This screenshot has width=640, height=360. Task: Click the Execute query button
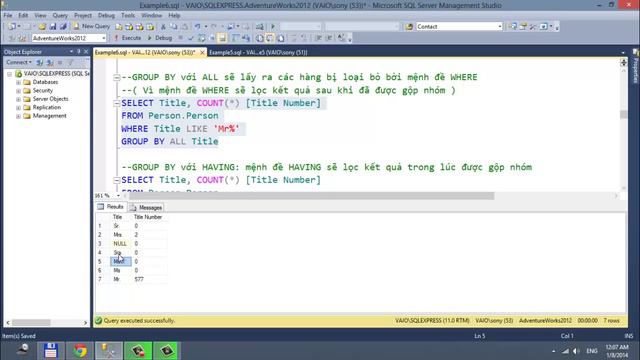coord(127,38)
